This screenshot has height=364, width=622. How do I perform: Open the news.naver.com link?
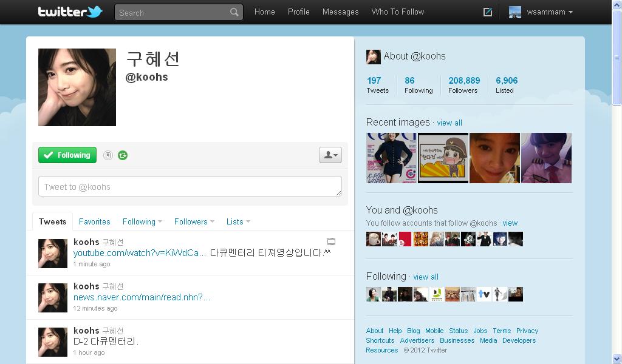[x=142, y=297]
